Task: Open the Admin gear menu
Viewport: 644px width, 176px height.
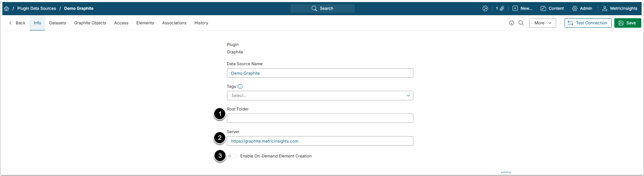Action: 582,8
